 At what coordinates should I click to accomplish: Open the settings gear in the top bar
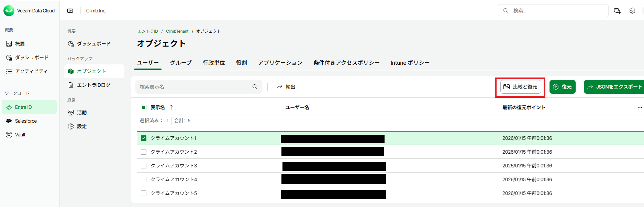(632, 11)
